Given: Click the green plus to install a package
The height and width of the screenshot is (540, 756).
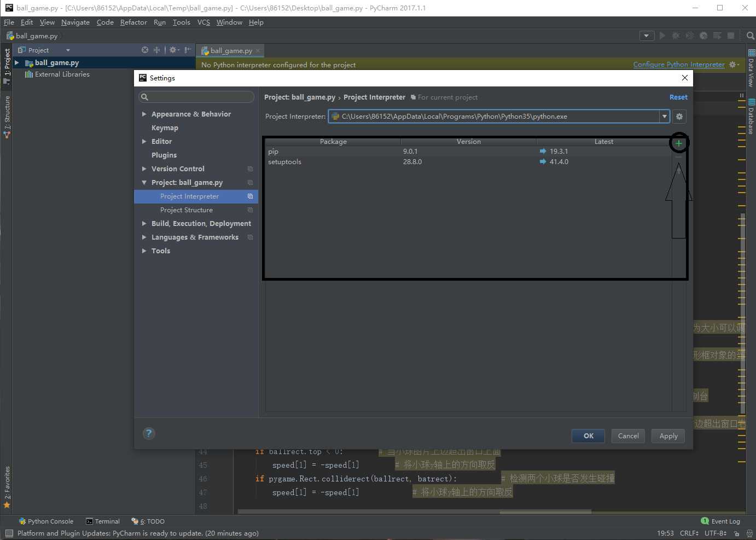Looking at the screenshot, I should coord(679,143).
